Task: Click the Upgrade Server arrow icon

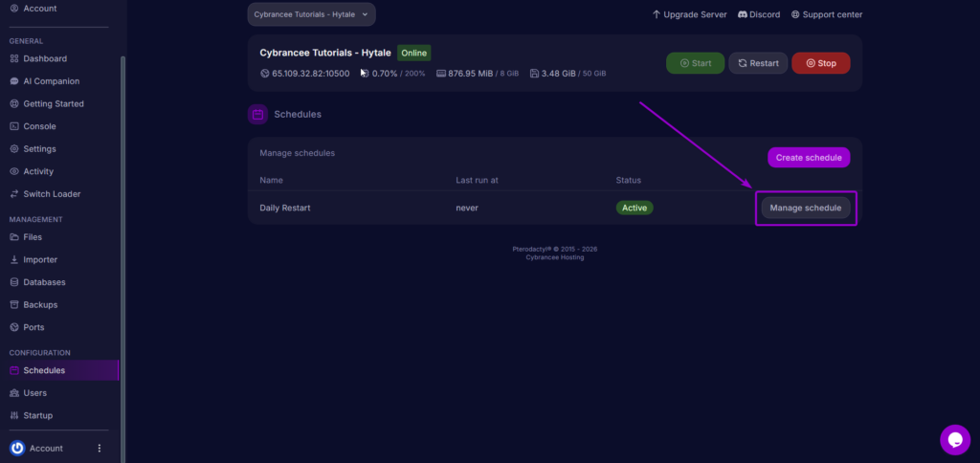Action: coord(657,14)
